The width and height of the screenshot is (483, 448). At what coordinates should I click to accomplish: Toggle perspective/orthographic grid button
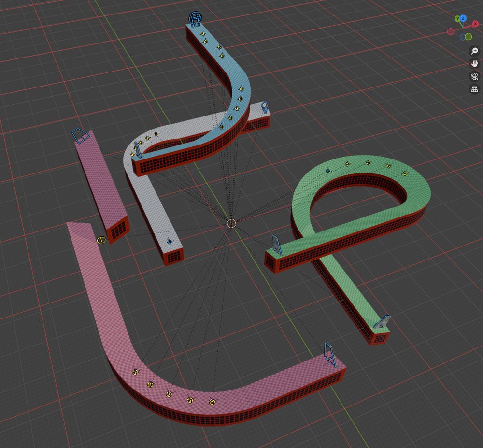[474, 89]
